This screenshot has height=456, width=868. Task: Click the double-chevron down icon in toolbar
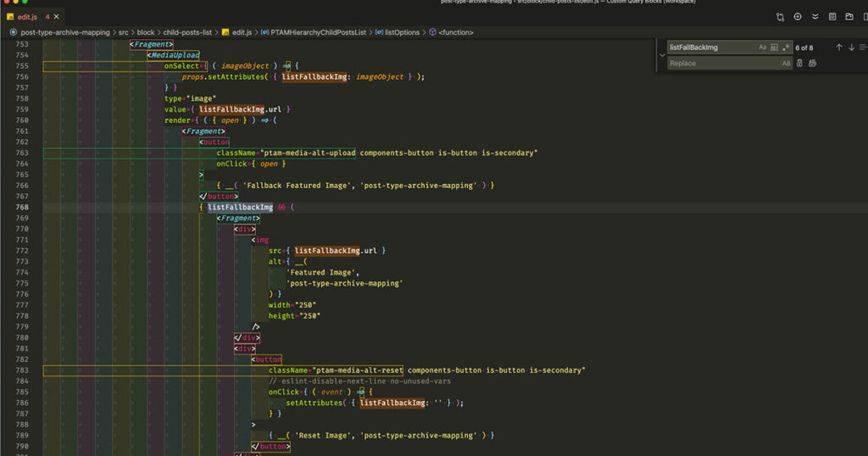point(815,17)
